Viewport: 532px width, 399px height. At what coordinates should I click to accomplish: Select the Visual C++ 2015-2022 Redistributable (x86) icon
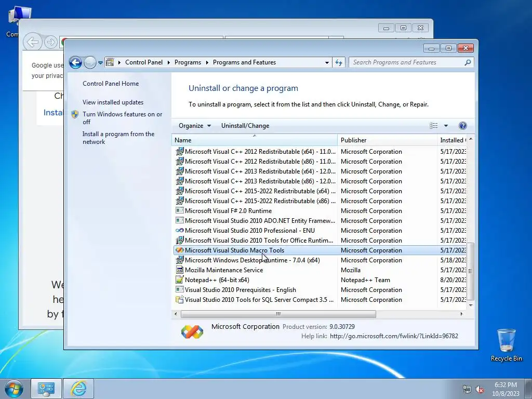179,201
